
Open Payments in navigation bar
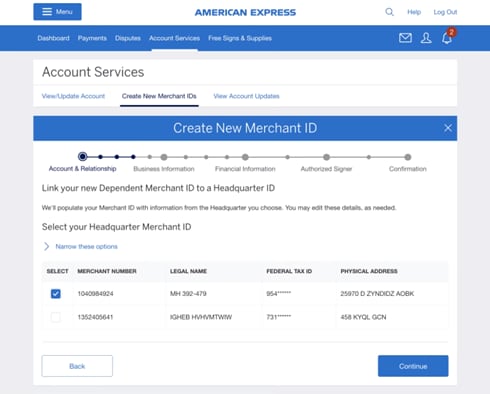92,38
